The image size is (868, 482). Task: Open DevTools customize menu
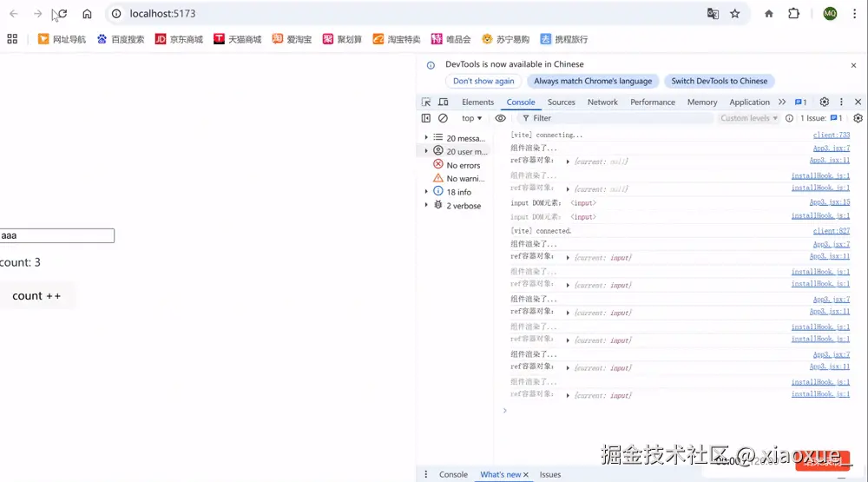[x=841, y=102]
